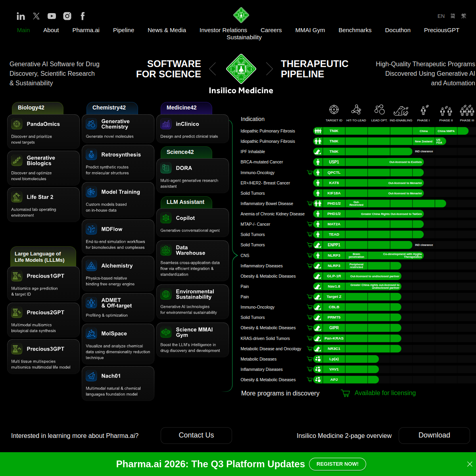Click the right chevron toward Therapeutic Pipeline
476x476 pixels.
point(269,69)
